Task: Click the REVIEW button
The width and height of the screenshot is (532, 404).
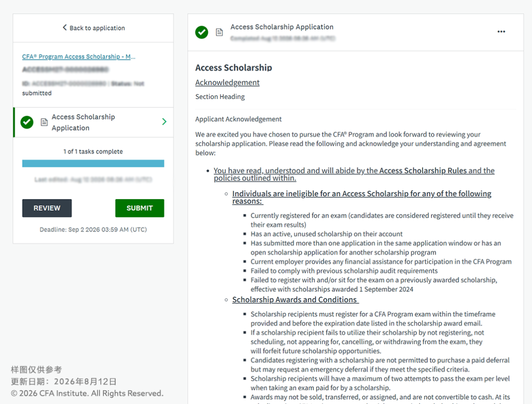Action: tap(47, 208)
